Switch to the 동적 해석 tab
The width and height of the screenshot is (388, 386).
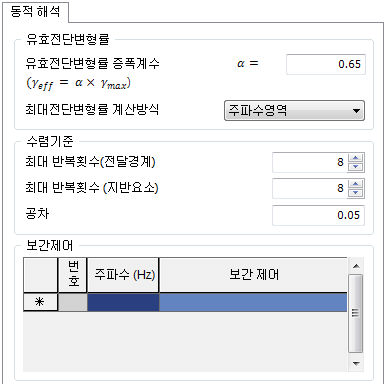pyautogui.click(x=35, y=12)
